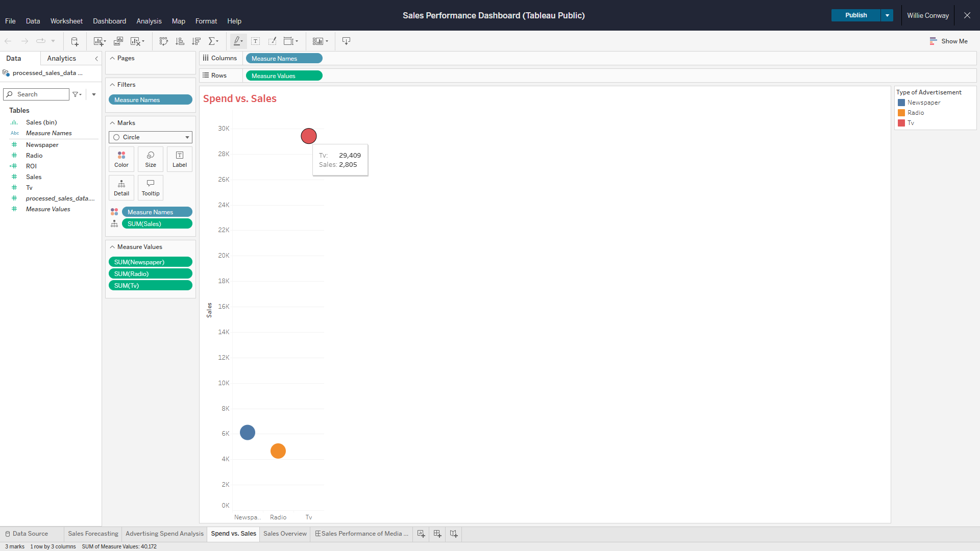Toggle Show Mark Labels toolbar button
Image resolution: width=980 pixels, height=551 pixels.
click(x=256, y=41)
